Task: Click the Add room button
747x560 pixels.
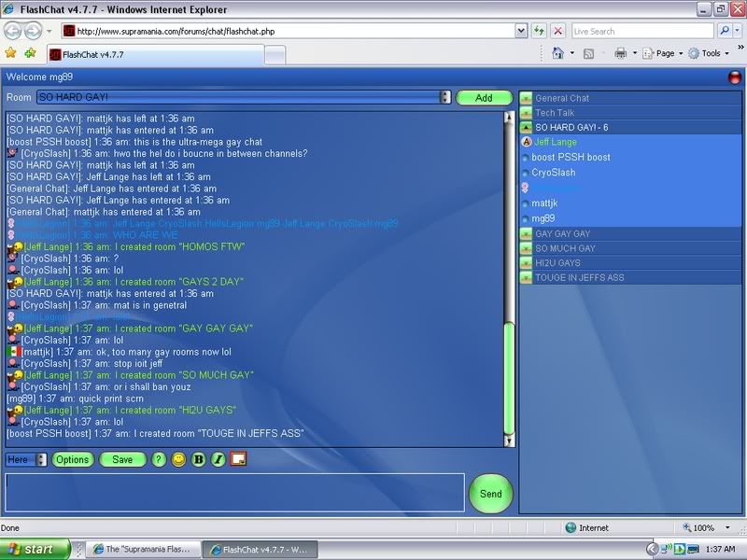Action: coord(484,98)
